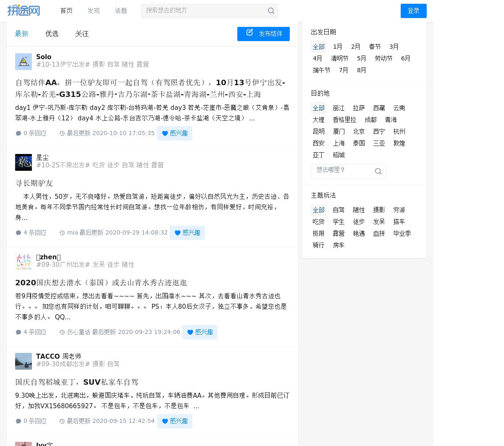Click the 发布结伴 button

point(263,34)
